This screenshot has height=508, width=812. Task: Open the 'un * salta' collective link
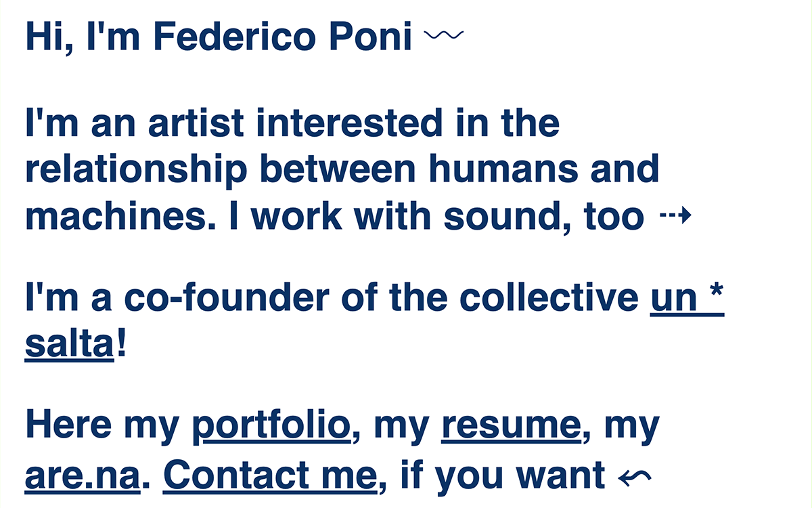(x=687, y=299)
